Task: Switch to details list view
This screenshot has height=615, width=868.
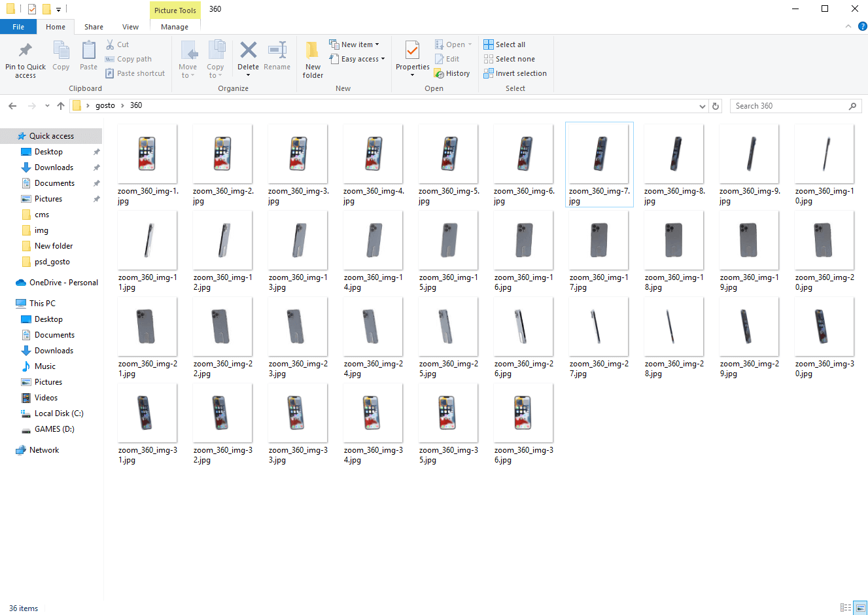Action: coord(846,608)
